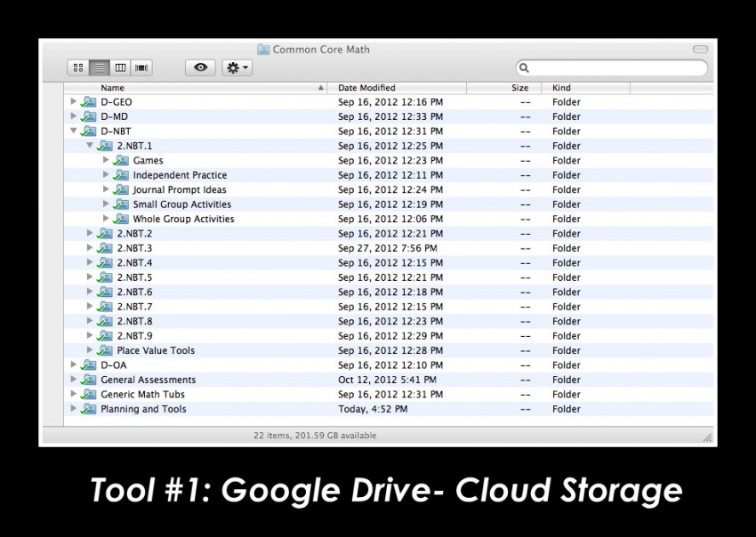Click the 'Sep 27, 2012 7:56 PM' date
The image size is (756, 537).
click(x=388, y=248)
